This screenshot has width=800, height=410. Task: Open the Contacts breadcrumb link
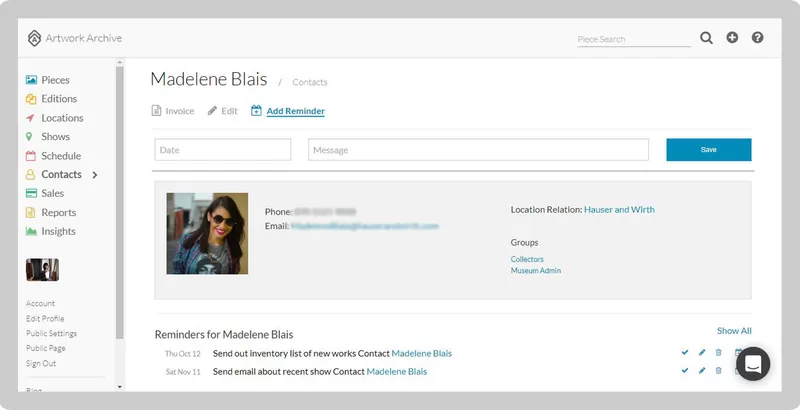310,82
